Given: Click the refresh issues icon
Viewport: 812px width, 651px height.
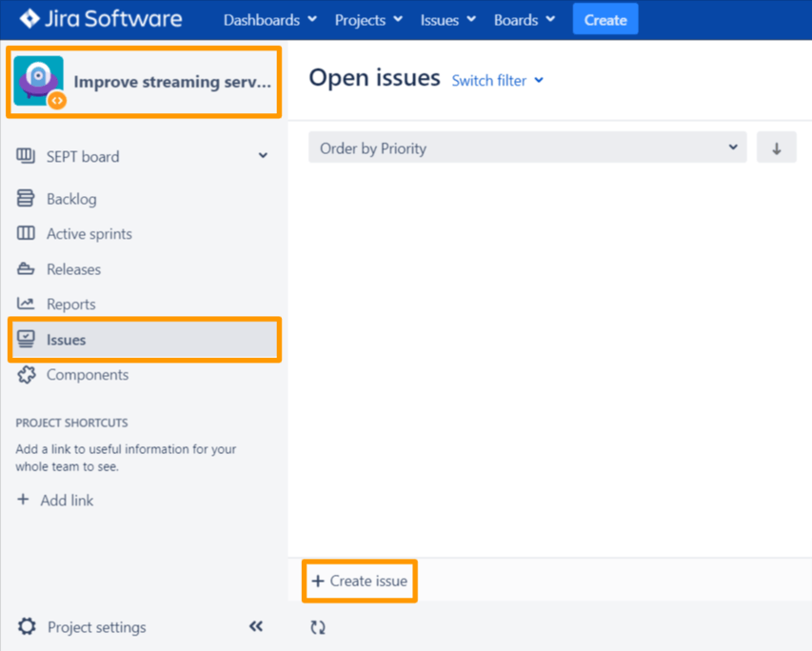Looking at the screenshot, I should [318, 627].
